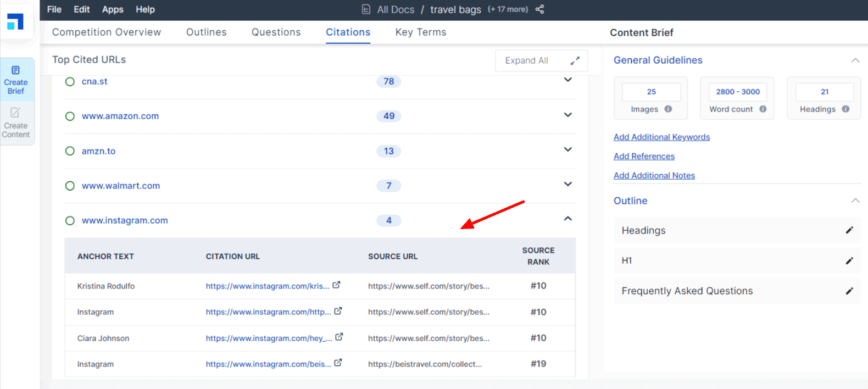Click the Add Additional Keywords link

pos(661,137)
